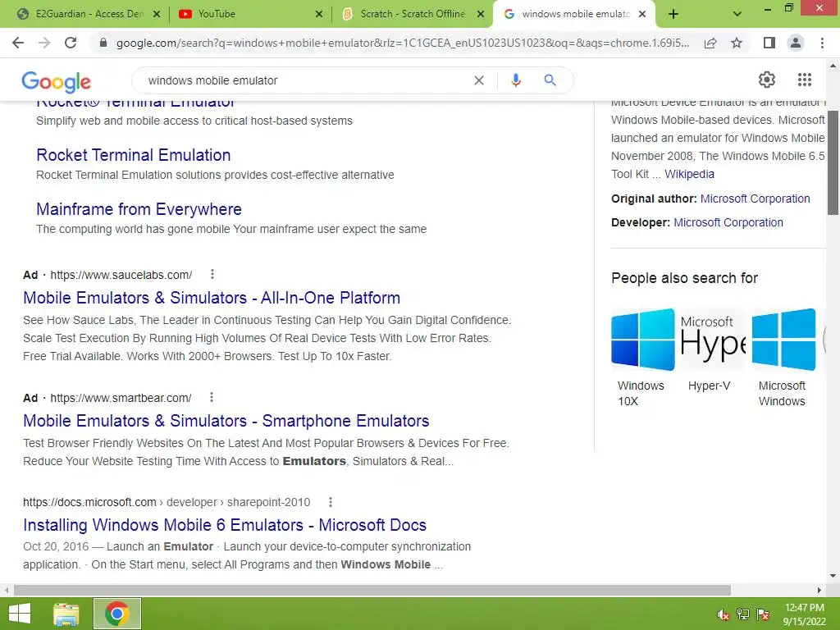840x630 pixels.
Task: Open Mobile Emulators All-In-One Platform ad
Action: pyautogui.click(x=212, y=297)
